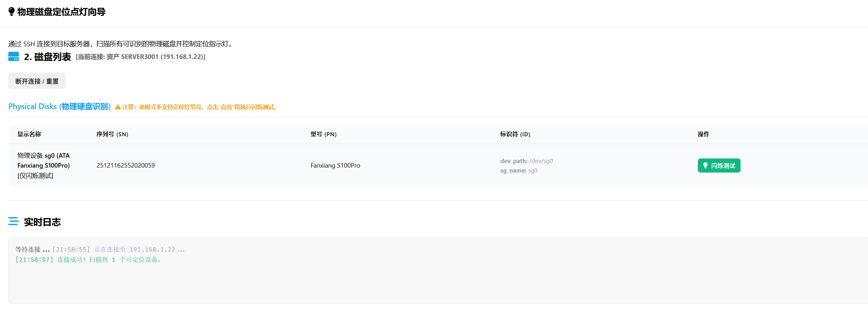Viewport: 868px width, 319px height.
Task: Click the 操作 column header
Action: pyautogui.click(x=703, y=134)
